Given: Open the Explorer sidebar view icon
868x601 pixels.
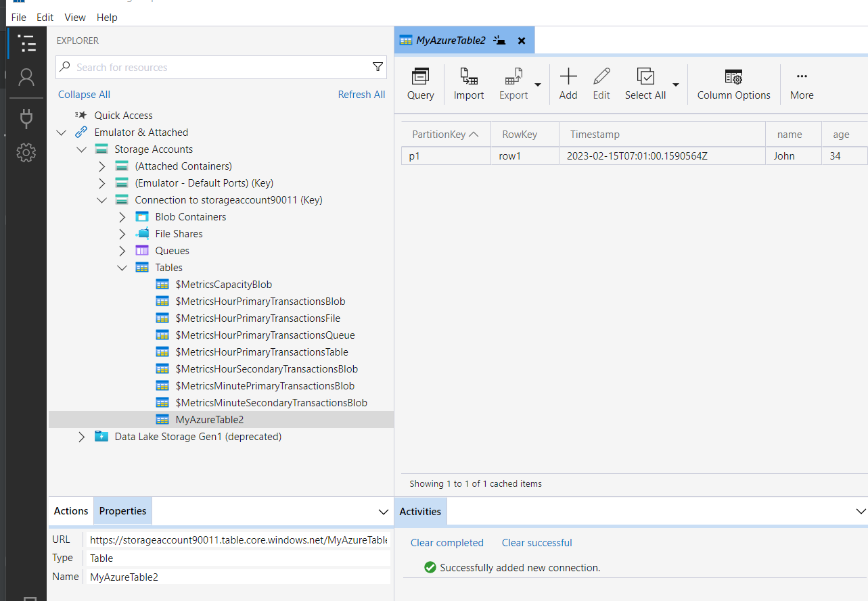Looking at the screenshot, I should point(26,44).
